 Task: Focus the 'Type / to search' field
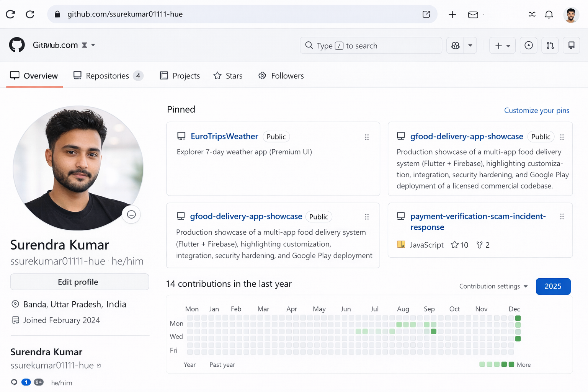371,45
